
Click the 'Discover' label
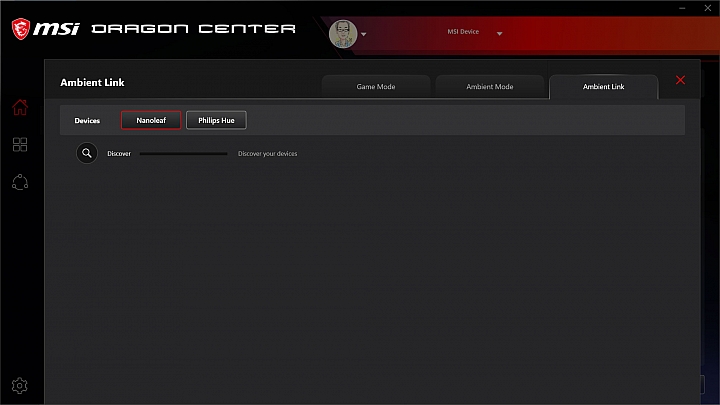click(x=119, y=154)
